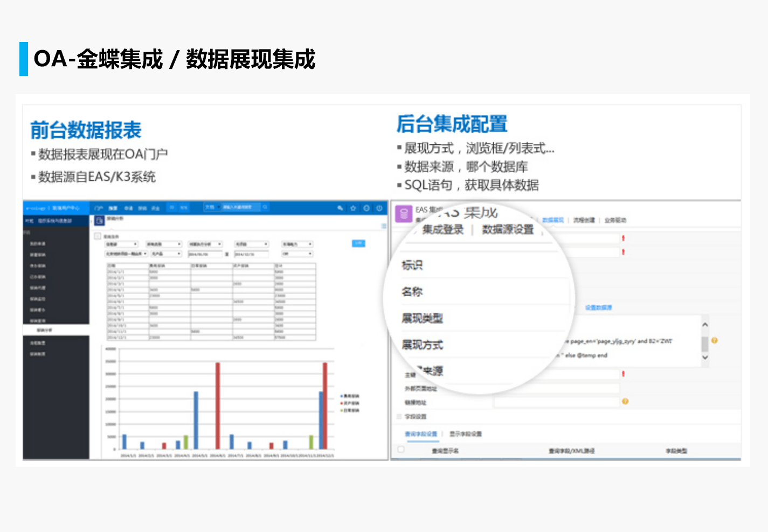Image resolution: width=768 pixels, height=532 pixels.
Task: Click the purple EAS database icon
Action: pyautogui.click(x=404, y=214)
